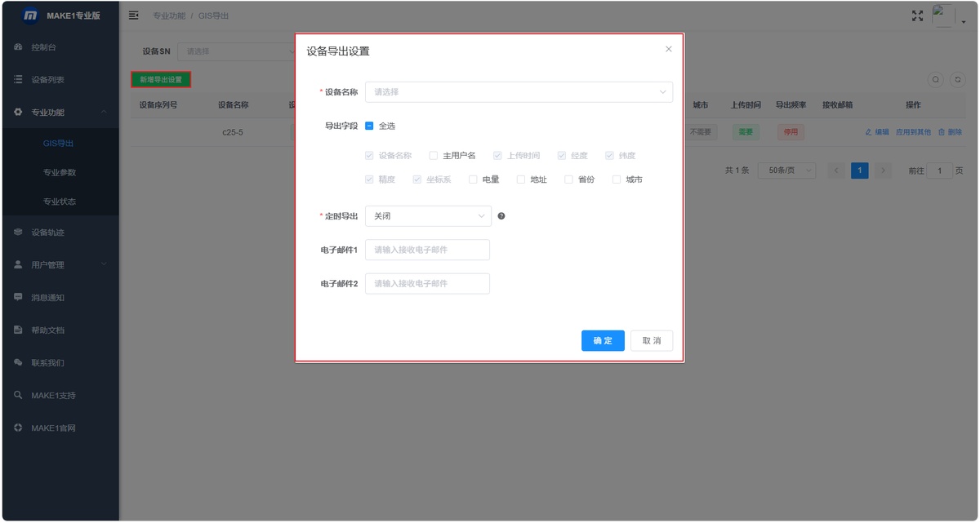Focus the 电子邮件1 input field
This screenshot has height=523, width=980.
pyautogui.click(x=427, y=250)
